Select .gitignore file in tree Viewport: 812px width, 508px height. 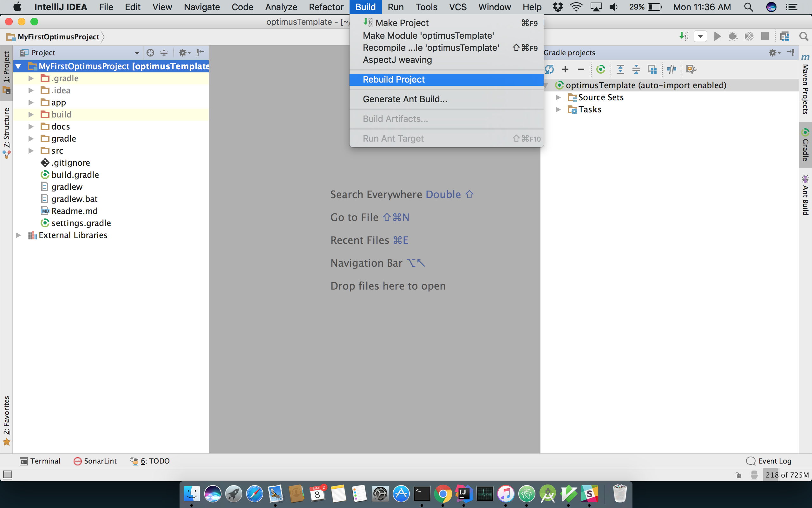click(x=70, y=163)
